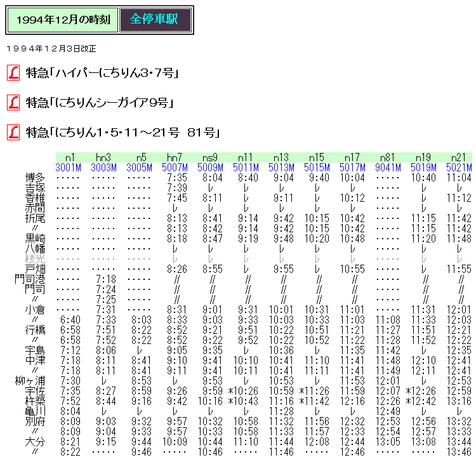Open train number 3001M link

[x=69, y=168]
